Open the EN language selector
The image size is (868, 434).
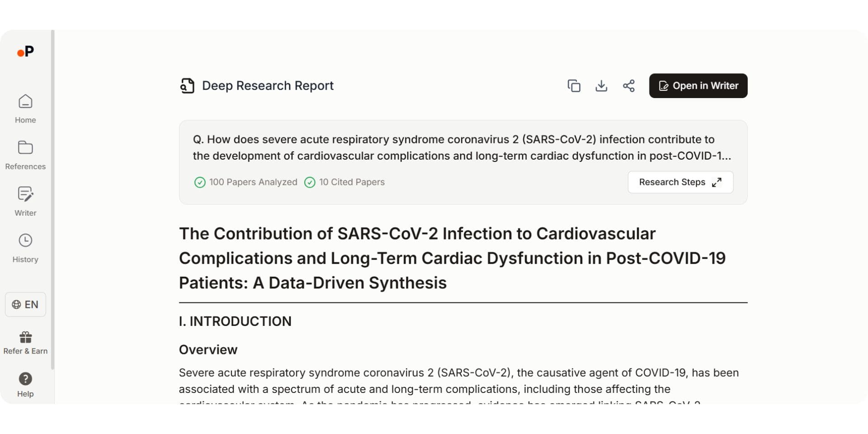[x=25, y=304]
